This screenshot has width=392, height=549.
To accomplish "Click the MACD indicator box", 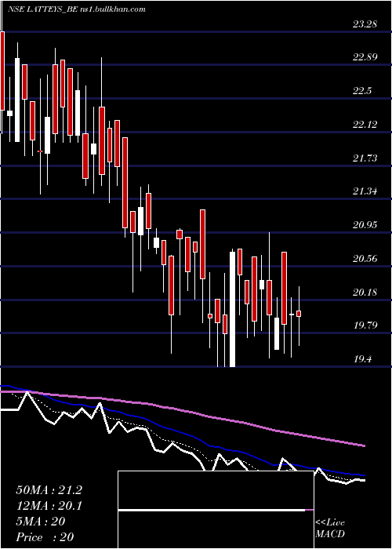I will [x=216, y=510].
